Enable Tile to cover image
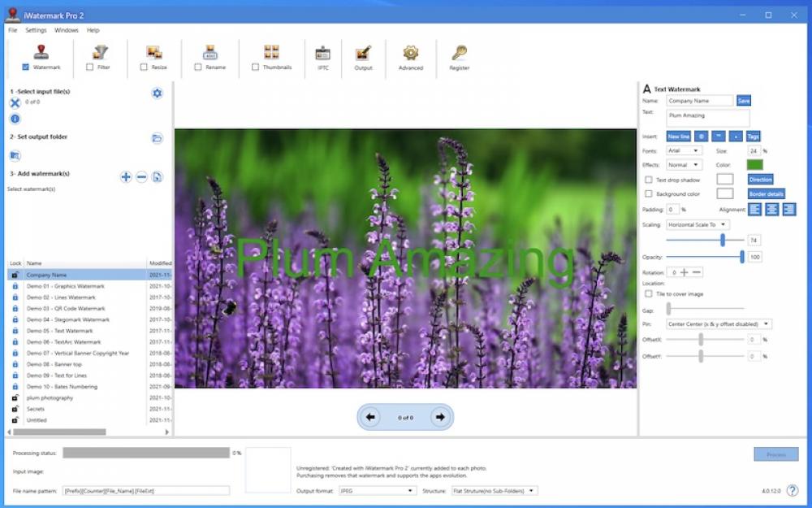812x508 pixels. click(647, 293)
